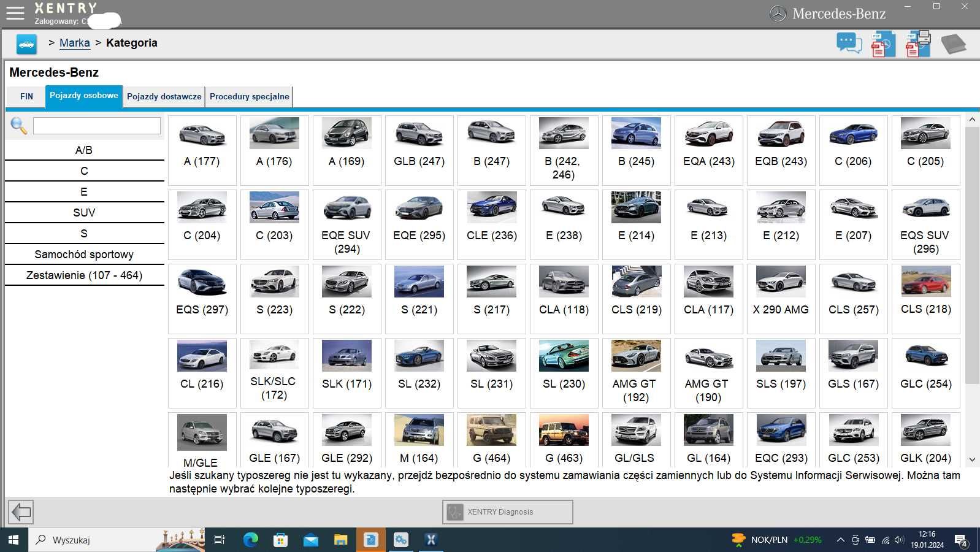Select the EQA (243) model tile
Viewport: 980px width, 552px height.
click(708, 150)
